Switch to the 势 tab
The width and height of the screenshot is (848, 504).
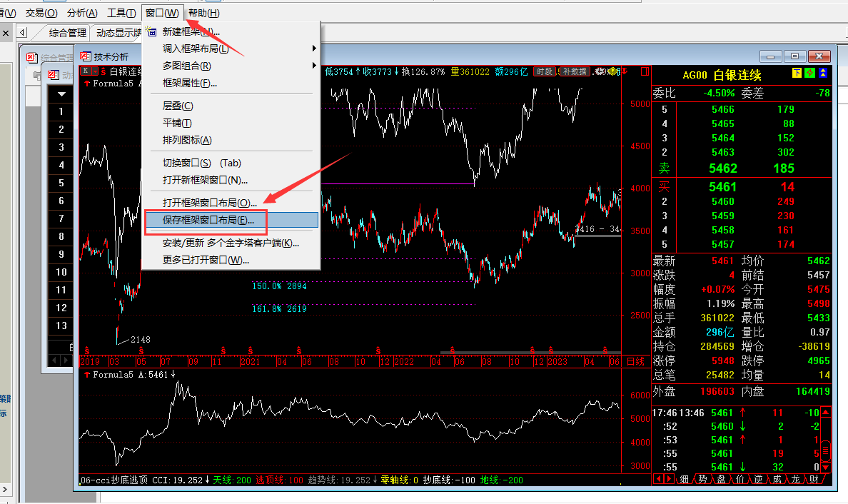pyautogui.click(x=702, y=479)
